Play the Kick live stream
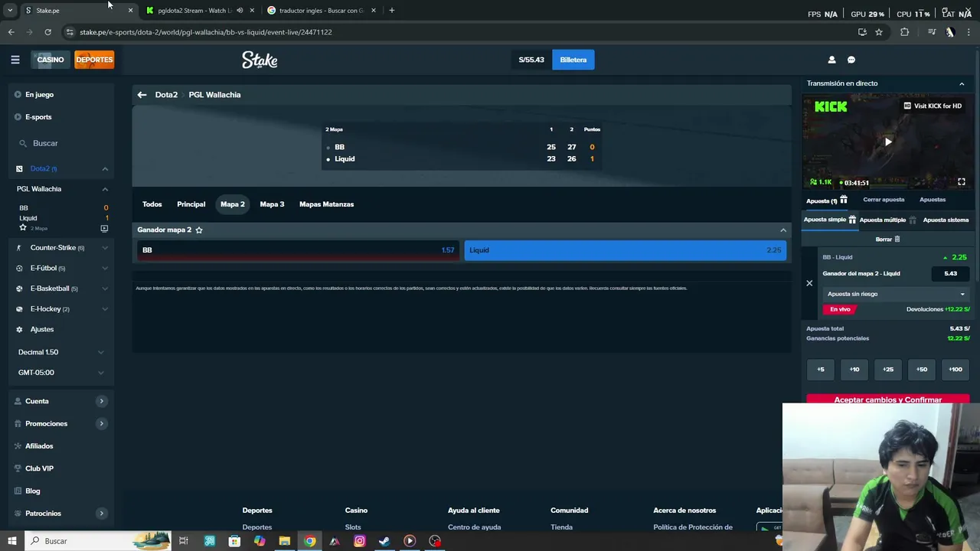Viewport: 980px width, 551px height. (888, 142)
